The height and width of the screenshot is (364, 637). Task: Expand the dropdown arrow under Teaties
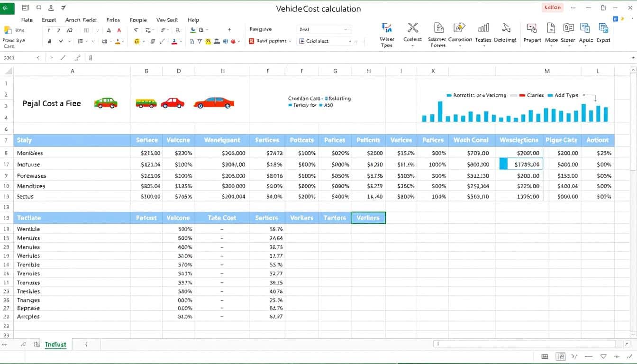click(x=483, y=46)
